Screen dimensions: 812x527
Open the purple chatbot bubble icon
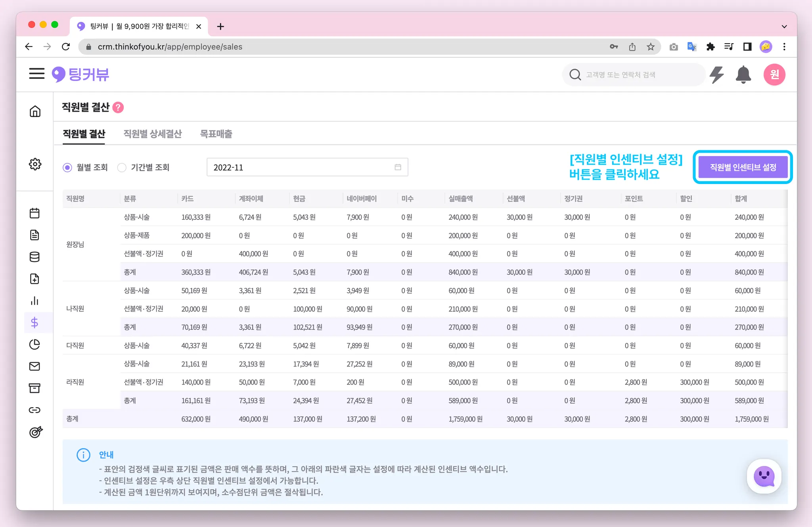(x=764, y=476)
